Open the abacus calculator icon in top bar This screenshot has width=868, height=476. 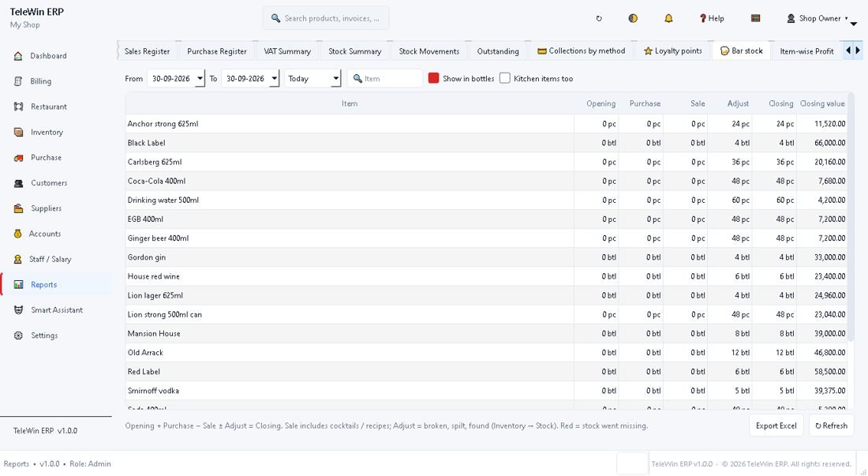pyautogui.click(x=756, y=18)
